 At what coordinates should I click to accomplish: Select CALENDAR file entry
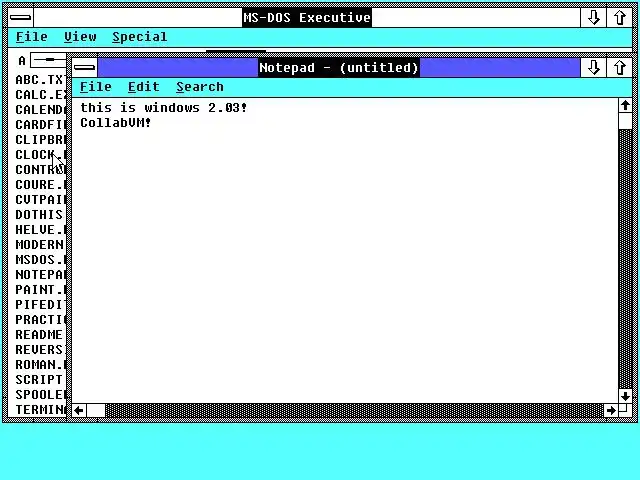40,110
